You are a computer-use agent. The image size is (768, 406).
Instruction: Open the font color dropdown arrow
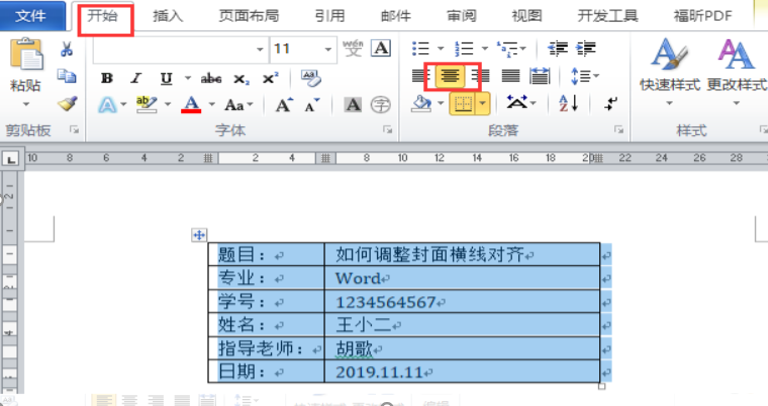(x=212, y=104)
